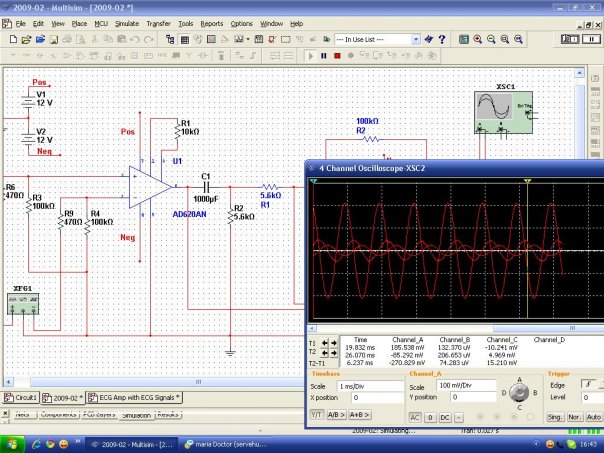
Task: Click the minus button beside DC coupling
Action: (x=459, y=418)
